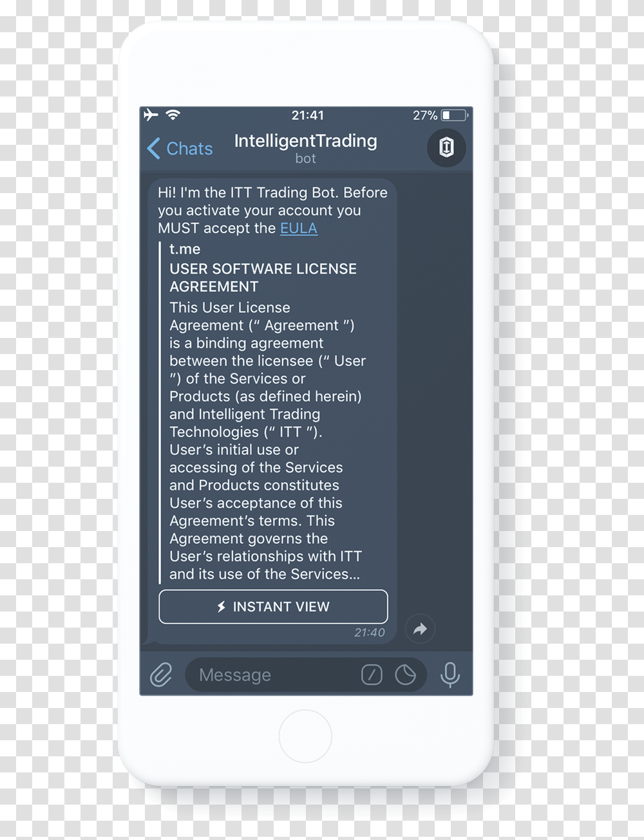Tap the 21:40 message timestamp

[370, 633]
